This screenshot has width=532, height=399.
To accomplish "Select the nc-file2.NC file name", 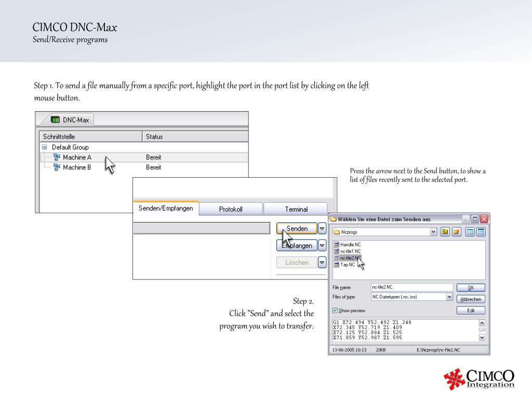I will point(351,258).
